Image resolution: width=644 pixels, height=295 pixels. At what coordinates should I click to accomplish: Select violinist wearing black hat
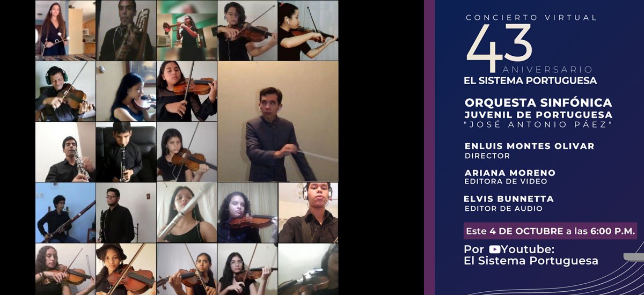(x=126, y=269)
